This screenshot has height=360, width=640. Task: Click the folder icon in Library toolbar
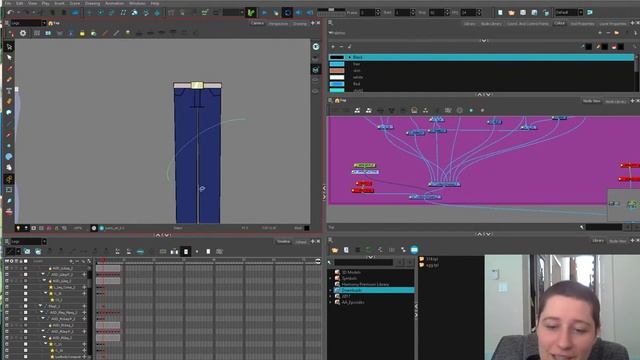click(x=335, y=250)
